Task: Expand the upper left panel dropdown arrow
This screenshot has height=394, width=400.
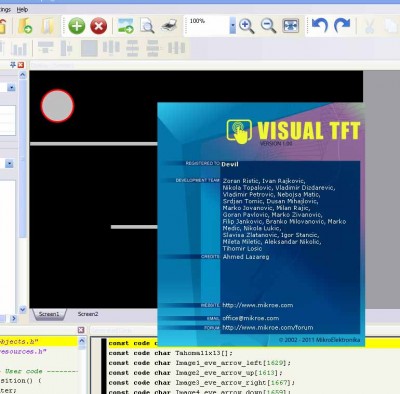Action: tap(11, 88)
